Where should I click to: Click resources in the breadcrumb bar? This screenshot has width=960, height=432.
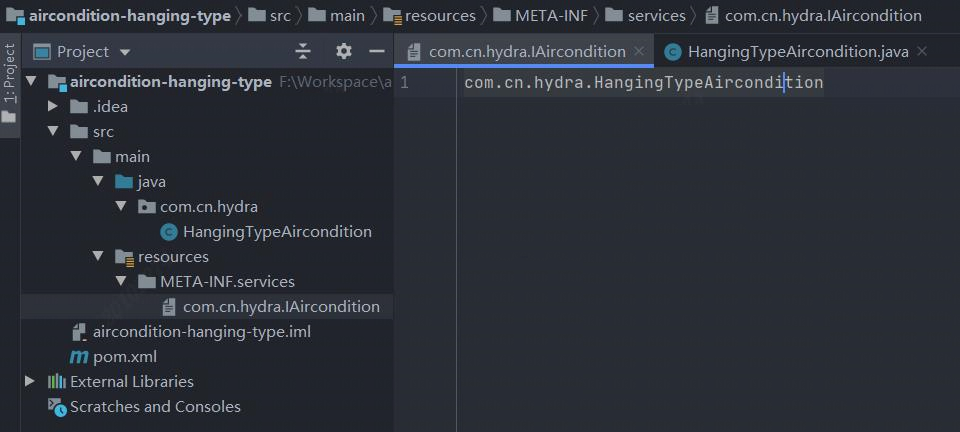[440, 16]
